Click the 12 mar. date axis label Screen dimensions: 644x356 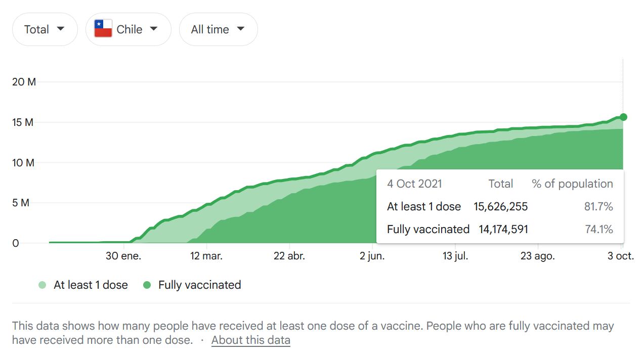point(206,256)
